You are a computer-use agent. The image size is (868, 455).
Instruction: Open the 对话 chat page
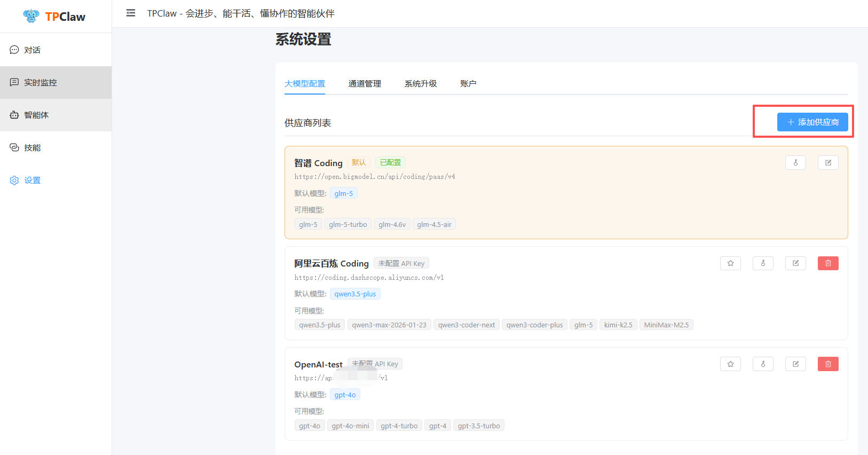pyautogui.click(x=56, y=50)
